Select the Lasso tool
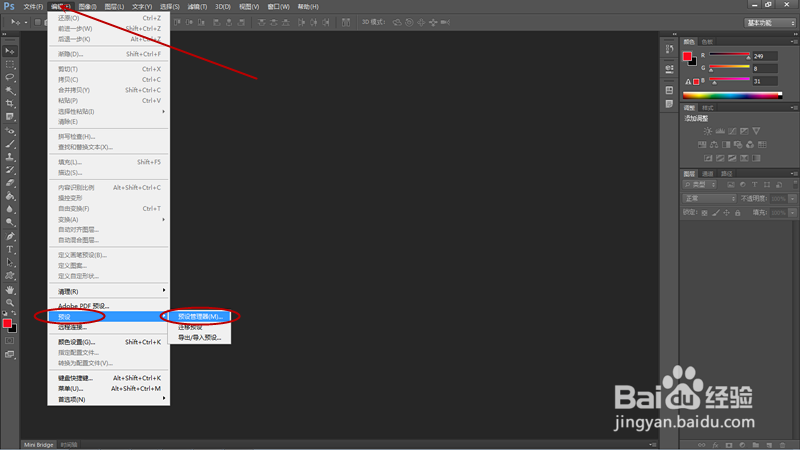This screenshot has height=450, width=800. point(10,77)
